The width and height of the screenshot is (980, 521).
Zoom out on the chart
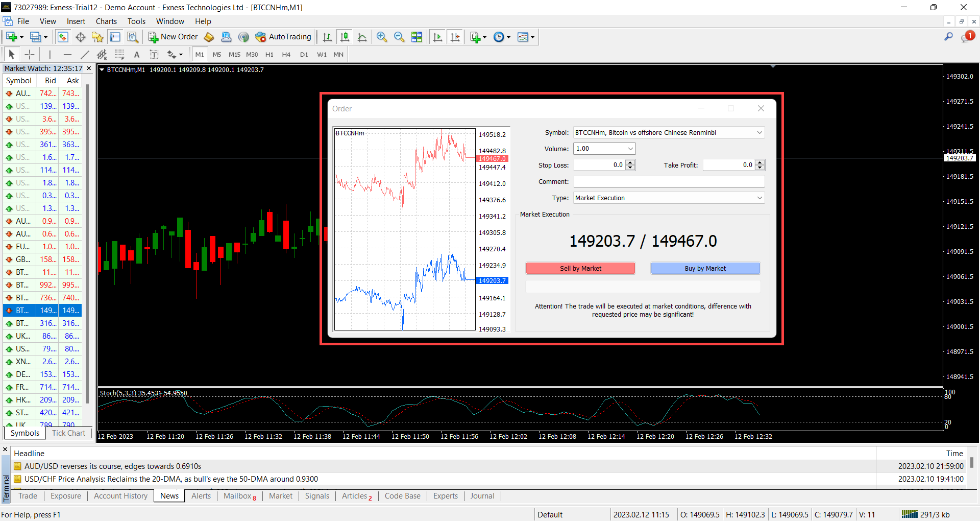tap(399, 37)
